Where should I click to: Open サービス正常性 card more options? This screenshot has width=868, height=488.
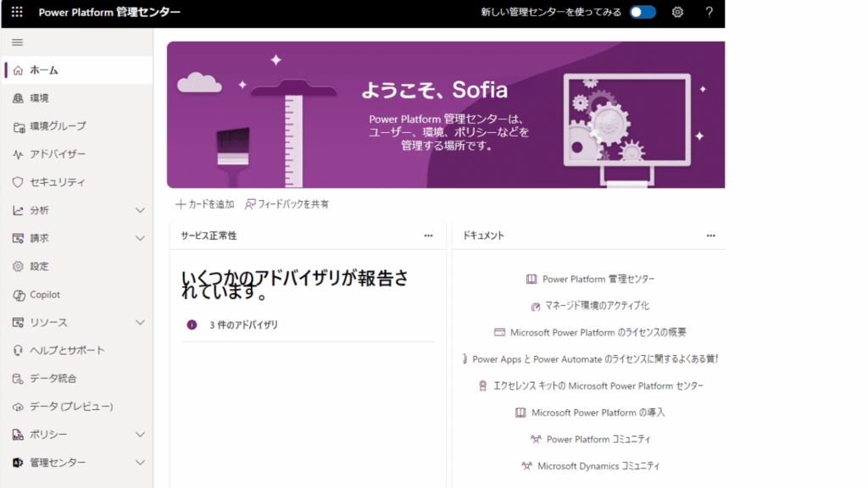[429, 236]
